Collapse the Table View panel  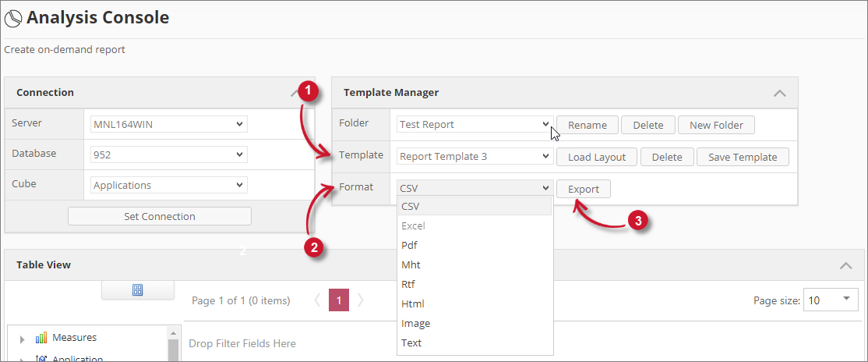846,265
